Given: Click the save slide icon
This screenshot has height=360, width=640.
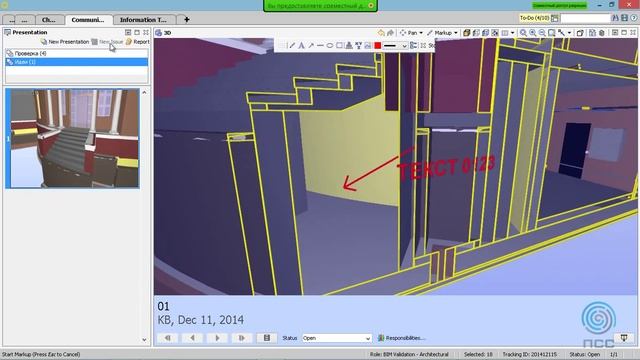Looking at the screenshot, I should pos(267,338).
